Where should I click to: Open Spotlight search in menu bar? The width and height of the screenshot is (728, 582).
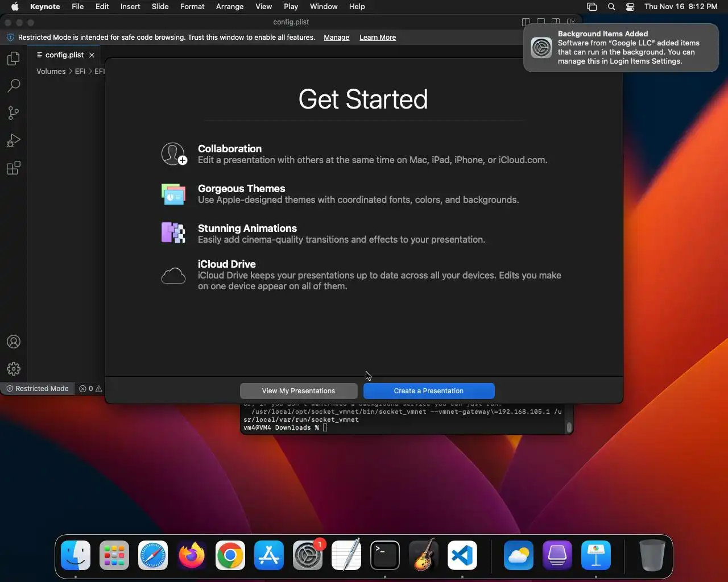(x=611, y=7)
